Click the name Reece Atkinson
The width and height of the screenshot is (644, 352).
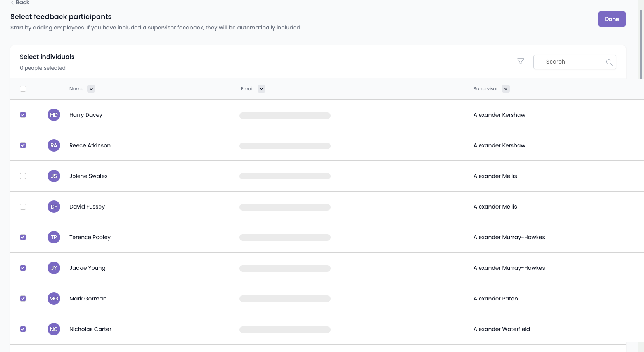pos(90,145)
